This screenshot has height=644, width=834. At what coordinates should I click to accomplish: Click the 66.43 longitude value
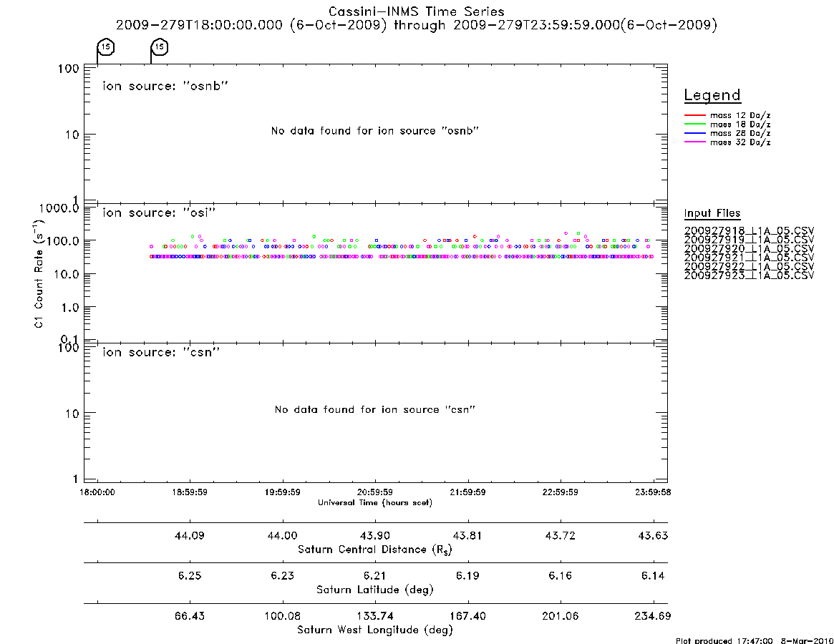pyautogui.click(x=190, y=616)
